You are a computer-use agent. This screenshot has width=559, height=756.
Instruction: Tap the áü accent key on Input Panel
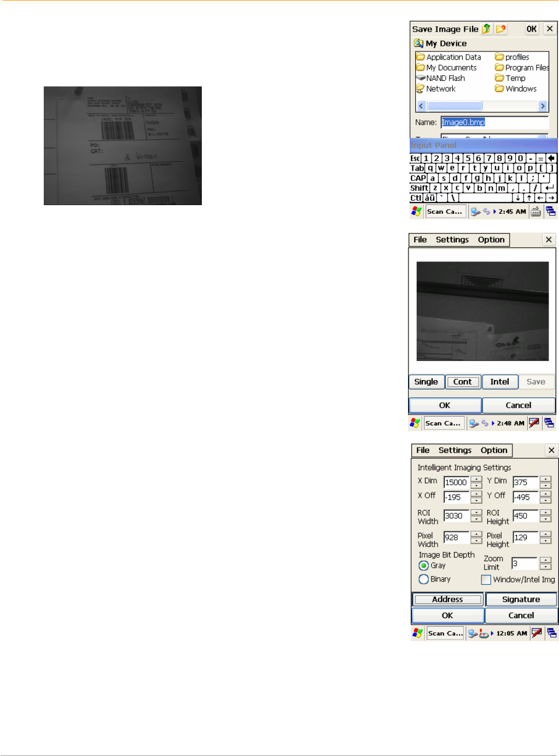tap(430, 198)
